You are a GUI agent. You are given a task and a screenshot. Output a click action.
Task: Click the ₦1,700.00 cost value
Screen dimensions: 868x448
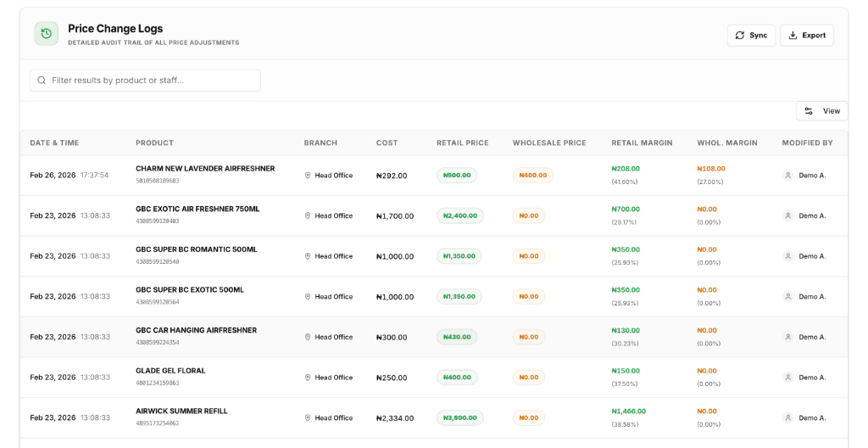[x=395, y=216]
